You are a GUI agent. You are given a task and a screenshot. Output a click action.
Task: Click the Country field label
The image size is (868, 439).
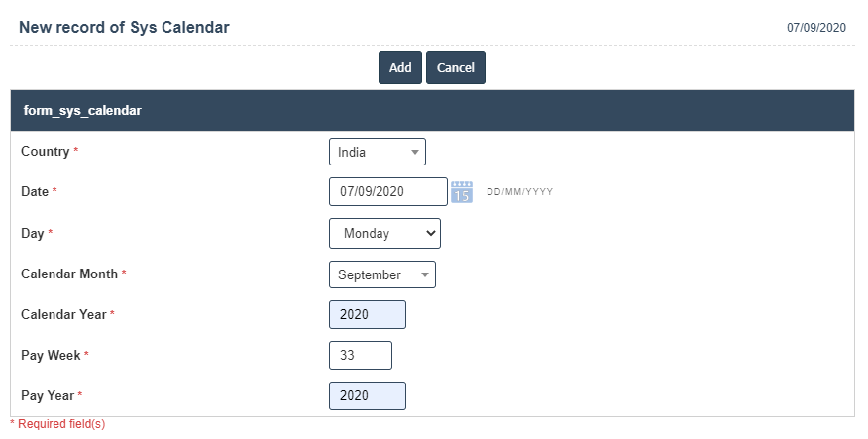click(46, 152)
